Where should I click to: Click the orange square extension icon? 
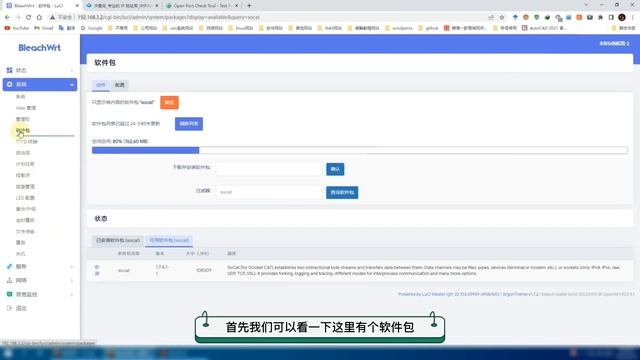(579, 17)
